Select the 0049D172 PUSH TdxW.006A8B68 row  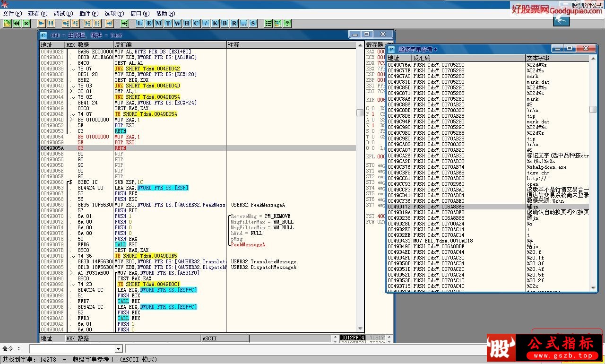point(488,207)
